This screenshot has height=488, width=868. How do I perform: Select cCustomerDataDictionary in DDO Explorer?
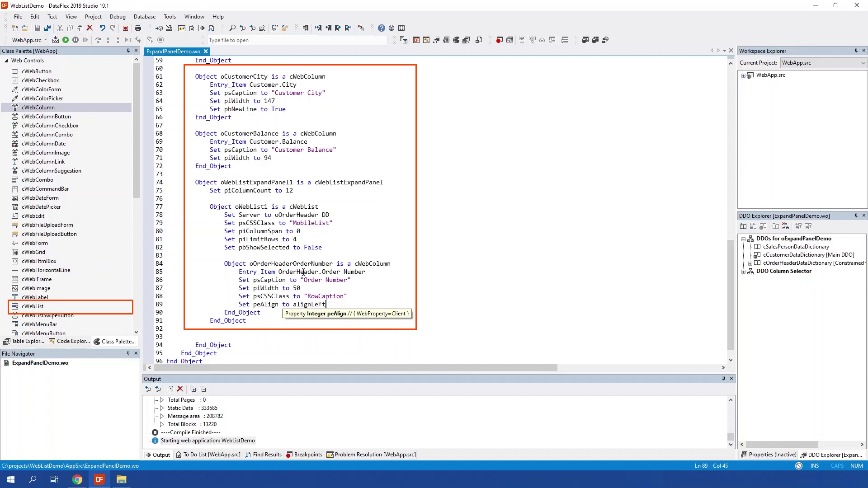pyautogui.click(x=794, y=255)
